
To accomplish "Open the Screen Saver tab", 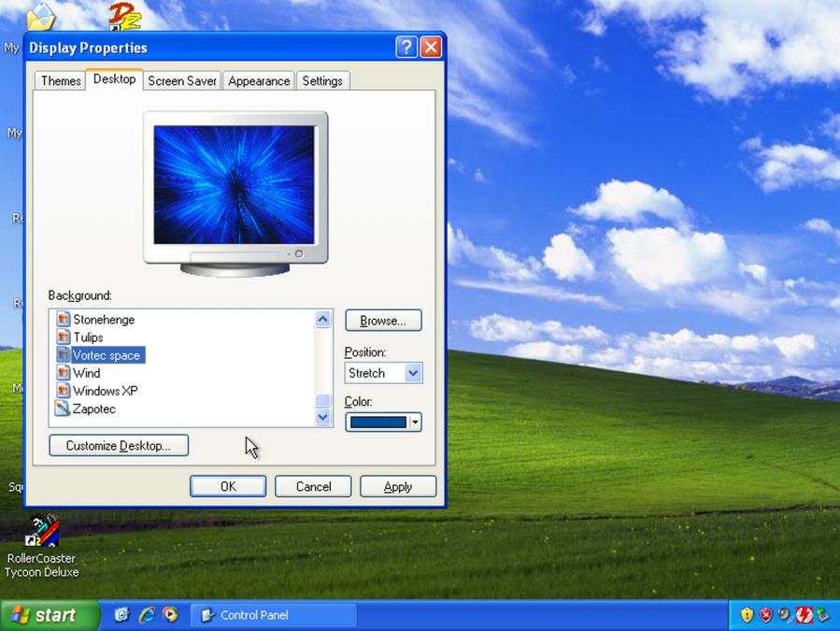I will click(182, 81).
